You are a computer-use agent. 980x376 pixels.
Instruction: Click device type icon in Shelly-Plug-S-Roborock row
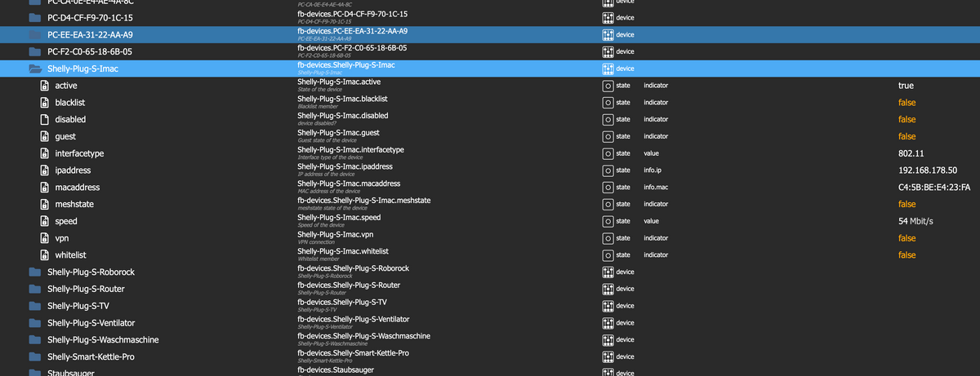click(x=607, y=272)
